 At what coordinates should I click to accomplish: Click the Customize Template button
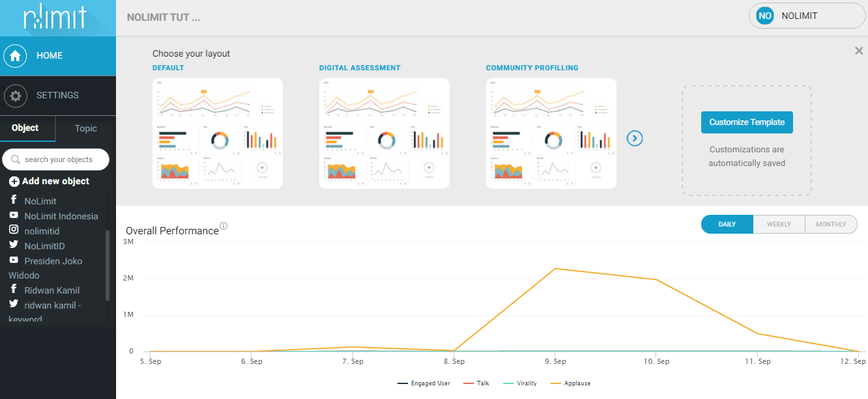click(x=747, y=122)
